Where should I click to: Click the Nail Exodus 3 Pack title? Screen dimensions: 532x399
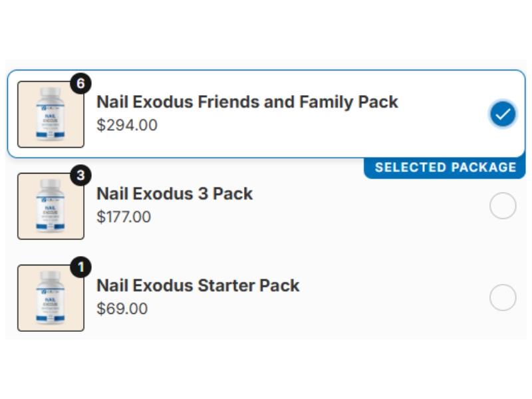(174, 194)
